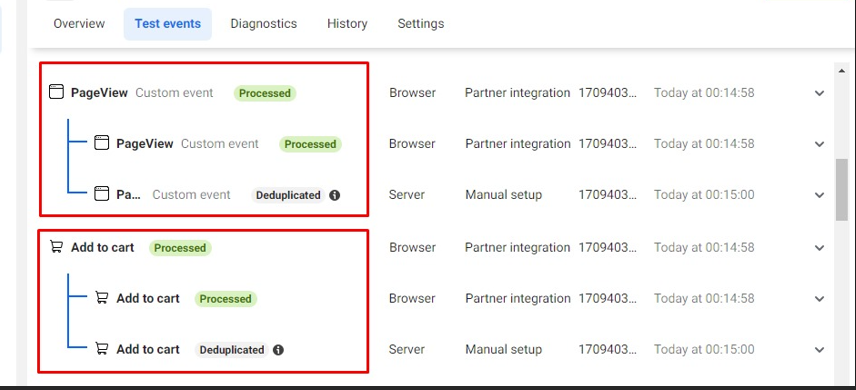Screen dimensions: 856x390
Task: Click the top-level Add to cart icon
Action: 56,247
